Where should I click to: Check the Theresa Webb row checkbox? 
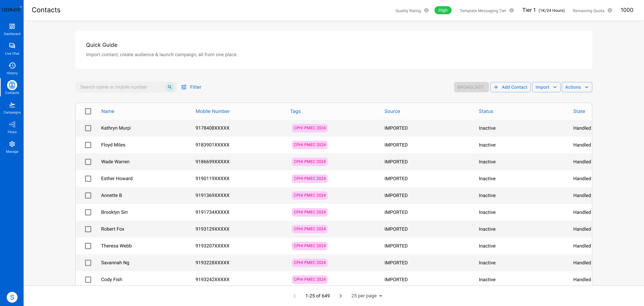[88, 246]
